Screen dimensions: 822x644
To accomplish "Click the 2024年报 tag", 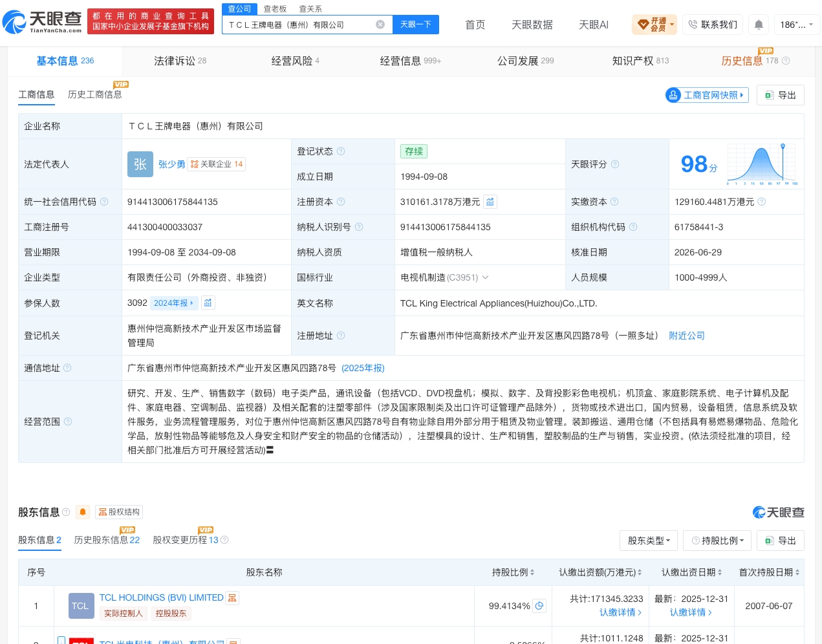I will 173,303.
